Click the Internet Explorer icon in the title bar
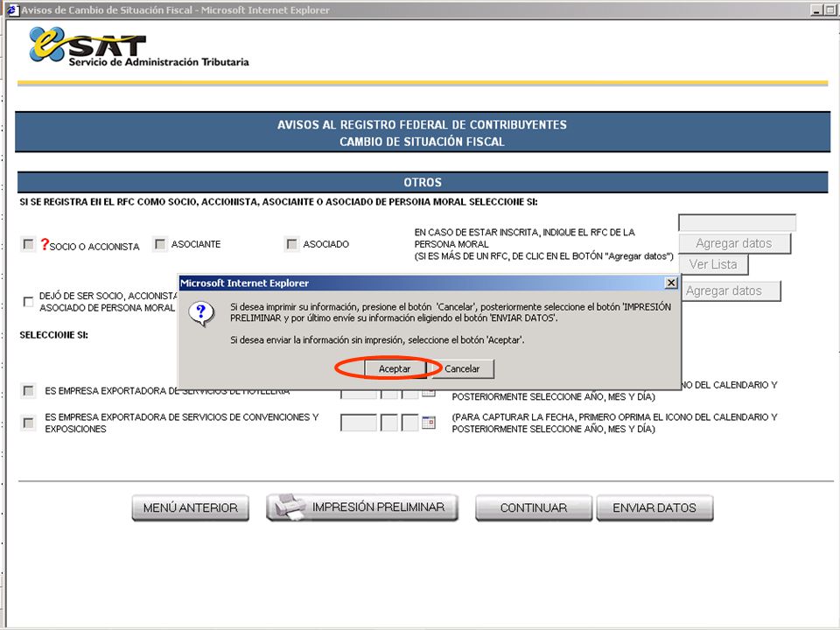 [13, 10]
